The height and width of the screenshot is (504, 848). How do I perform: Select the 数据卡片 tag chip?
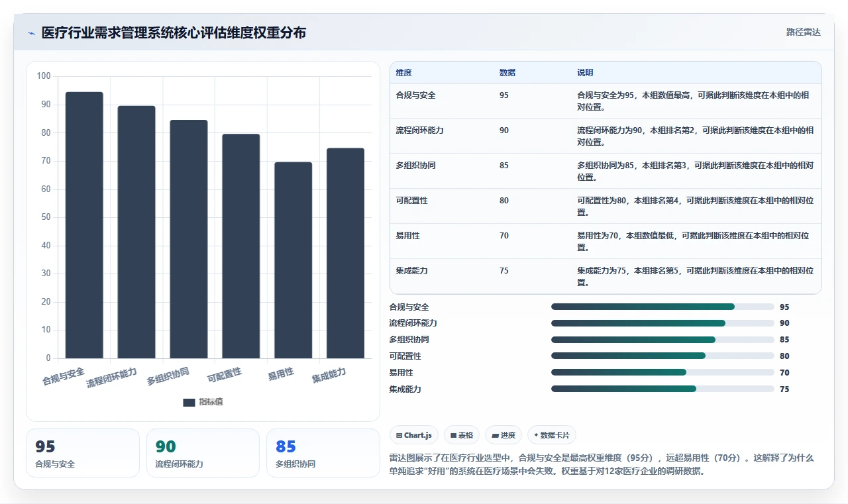tap(552, 435)
